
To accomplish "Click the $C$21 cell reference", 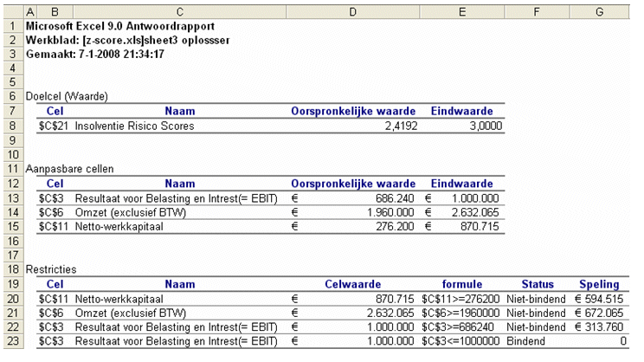I will pyautogui.click(x=54, y=126).
